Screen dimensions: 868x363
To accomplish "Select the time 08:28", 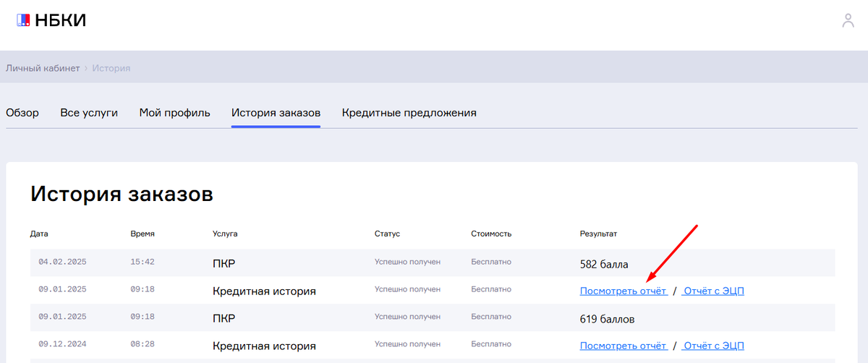I will coord(142,345).
